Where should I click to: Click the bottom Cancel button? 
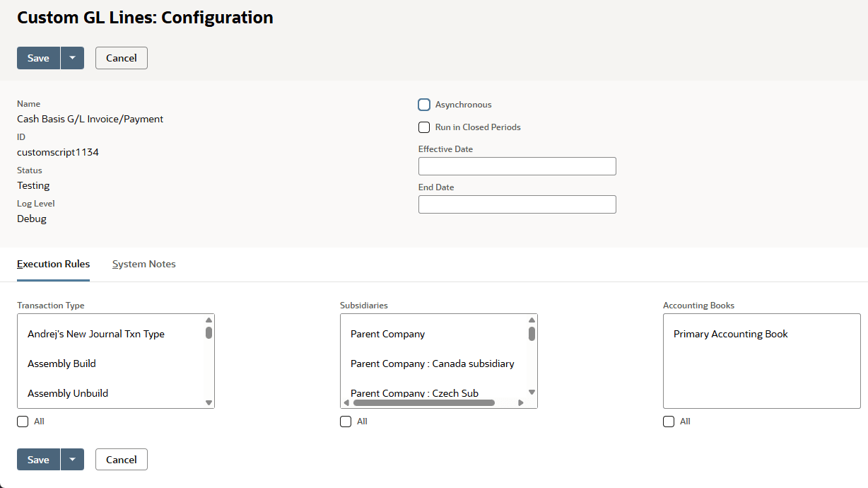(x=122, y=460)
